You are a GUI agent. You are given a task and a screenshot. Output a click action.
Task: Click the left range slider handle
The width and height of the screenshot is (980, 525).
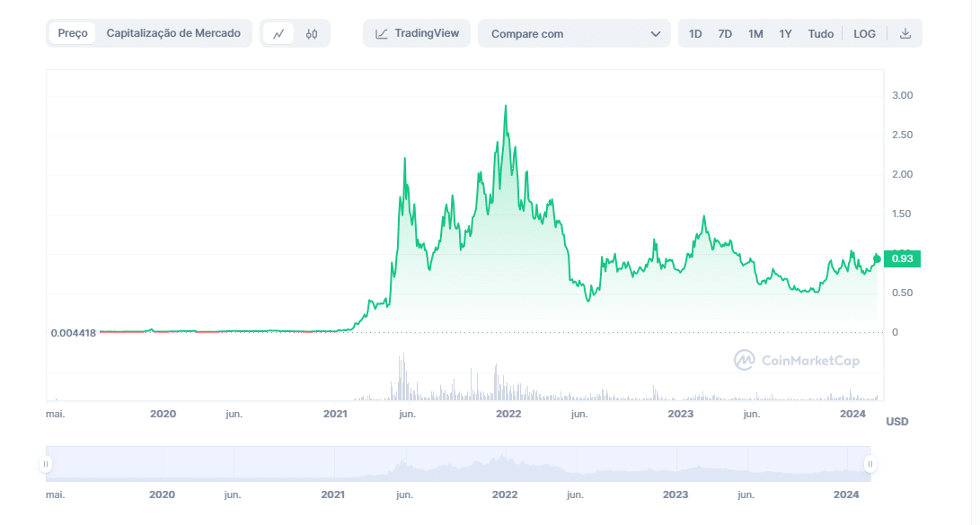(46, 464)
